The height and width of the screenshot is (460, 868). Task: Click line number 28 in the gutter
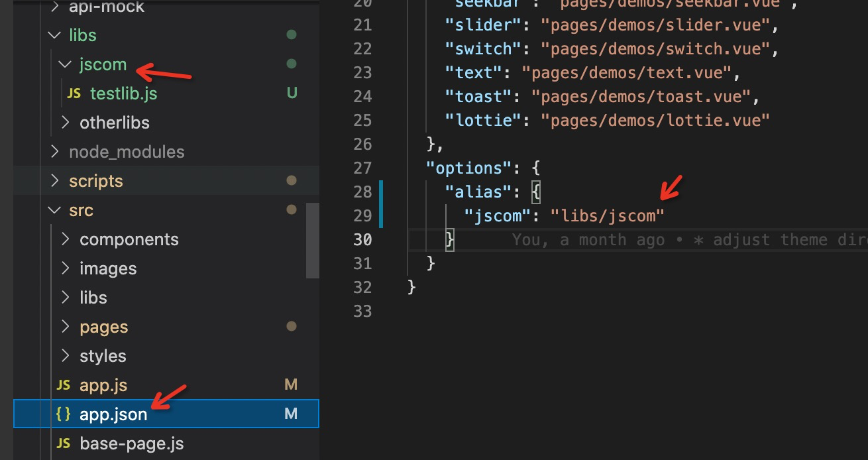click(x=362, y=192)
